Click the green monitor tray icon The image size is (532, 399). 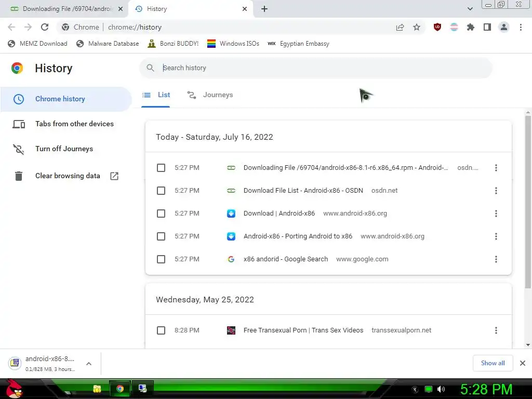click(429, 389)
